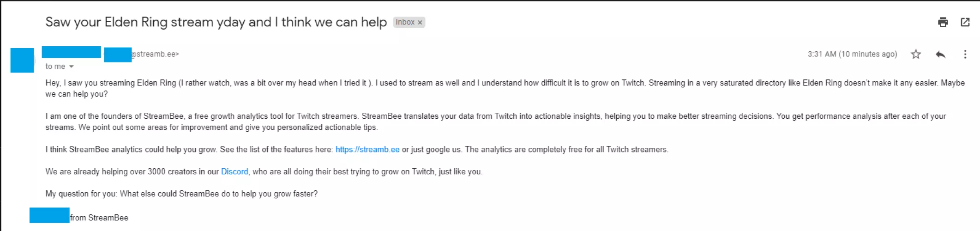Click the "from StreamBee" signature line
Viewport: 980px width, 231px height.
pos(99,218)
